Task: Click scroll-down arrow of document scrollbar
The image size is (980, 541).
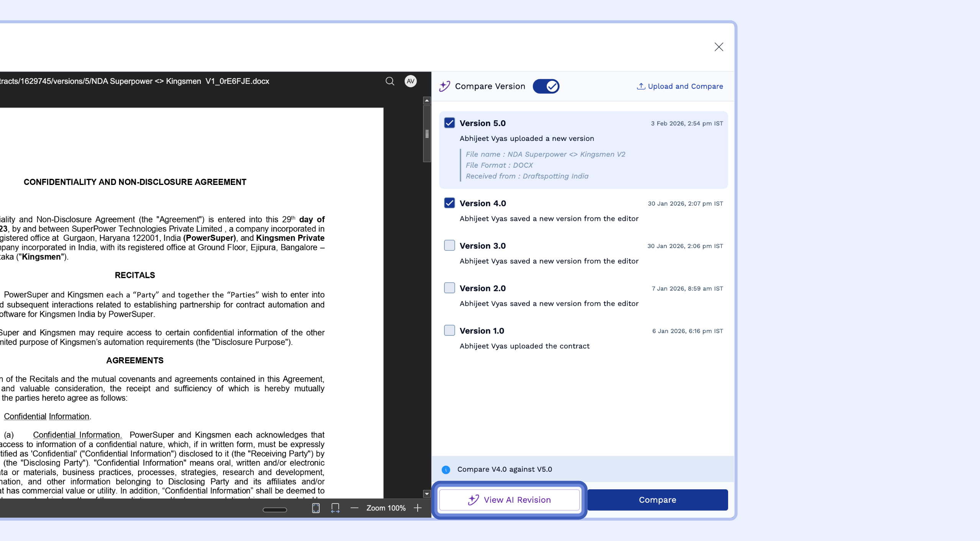Action: pos(427,494)
